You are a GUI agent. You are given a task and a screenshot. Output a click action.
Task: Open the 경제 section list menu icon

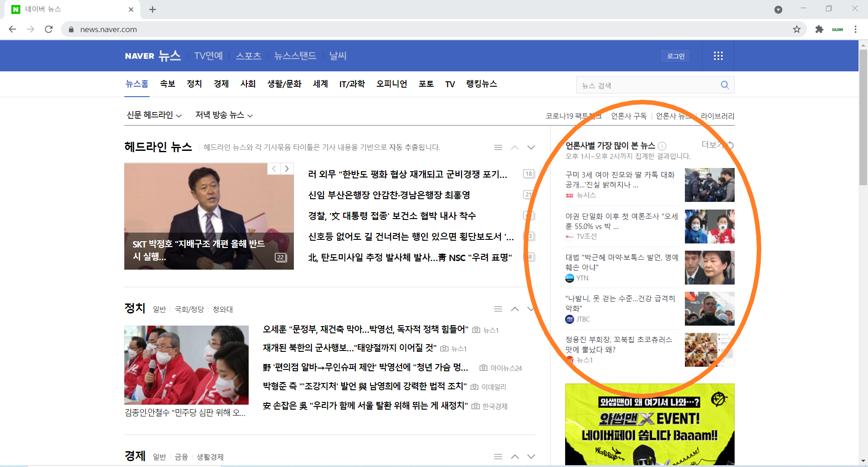(498, 457)
